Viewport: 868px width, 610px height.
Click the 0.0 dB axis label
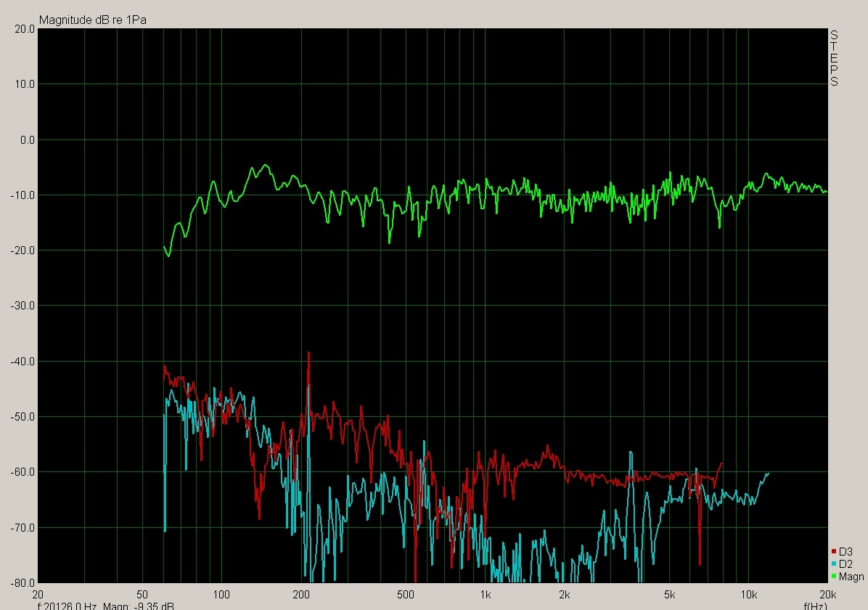[26, 140]
